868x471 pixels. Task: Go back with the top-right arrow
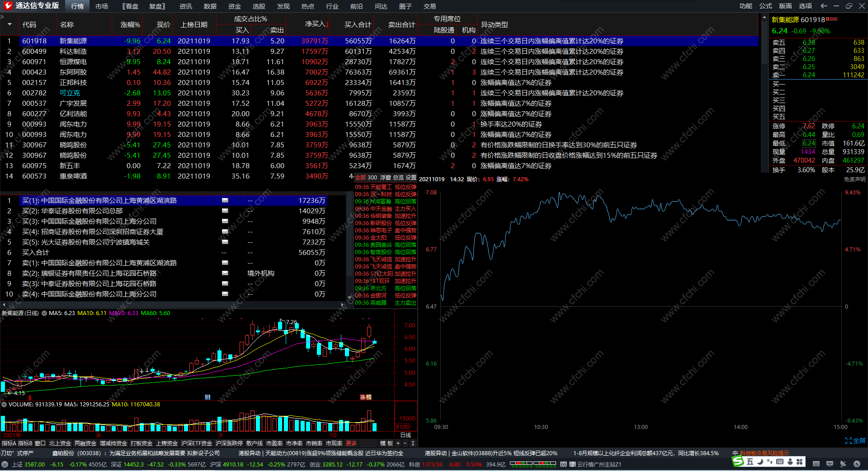[824, 6]
